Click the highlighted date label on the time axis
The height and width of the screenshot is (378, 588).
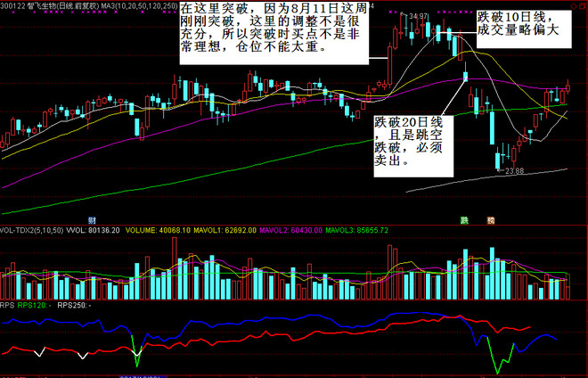[143, 376]
